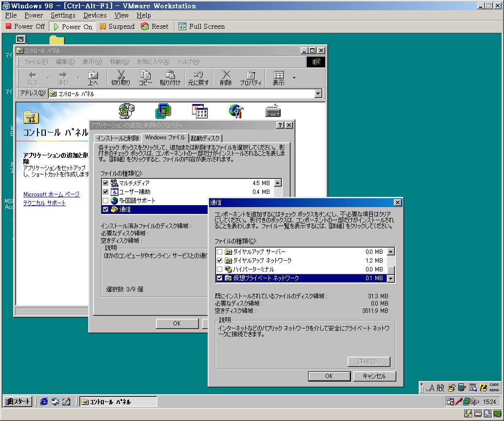Click the 貼り付け (paste) toolbar icon
Viewport: 504px width, 421px height.
click(x=170, y=78)
